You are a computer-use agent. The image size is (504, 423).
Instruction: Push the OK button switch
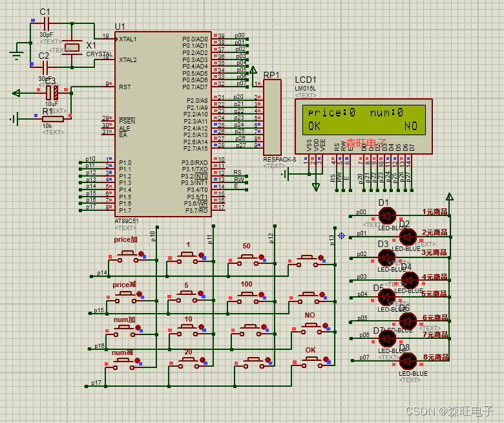click(x=311, y=362)
